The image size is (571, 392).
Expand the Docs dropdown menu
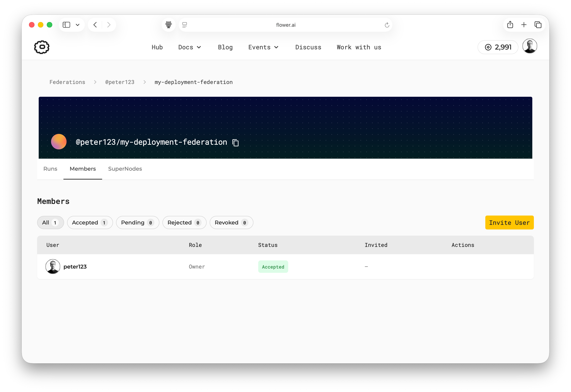pos(190,47)
